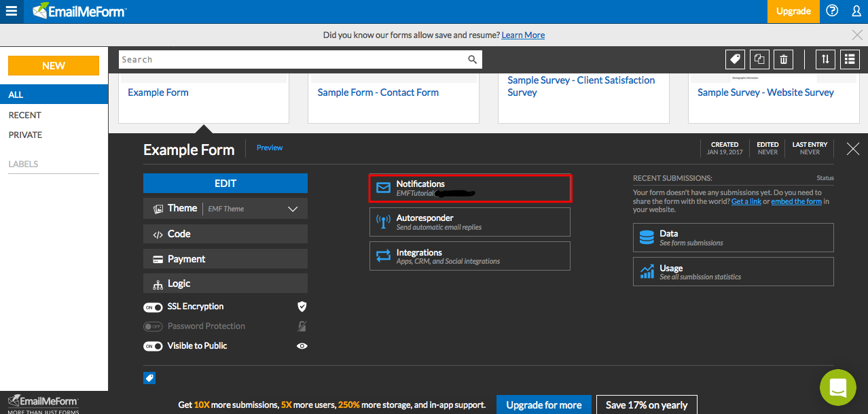This screenshot has width=868, height=414.
Task: Click the Get a link hyperlink
Action: [746, 201]
